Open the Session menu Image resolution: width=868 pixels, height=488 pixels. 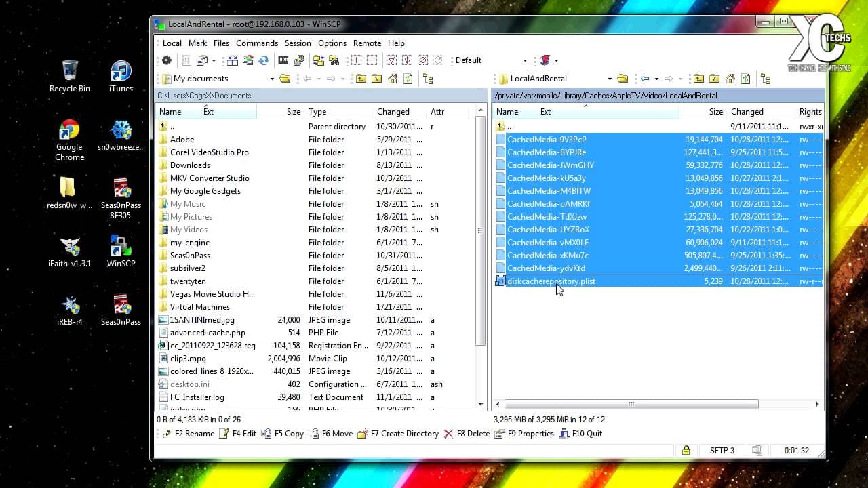click(x=298, y=43)
